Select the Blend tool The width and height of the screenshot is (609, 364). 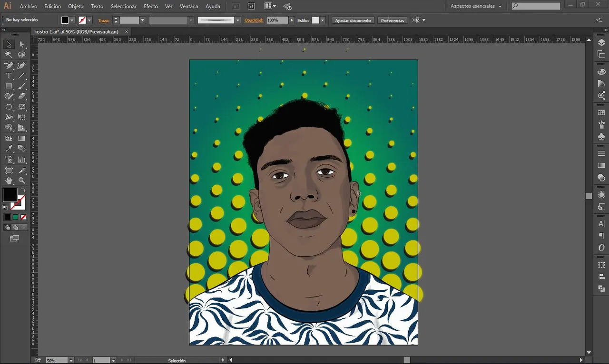pos(22,149)
